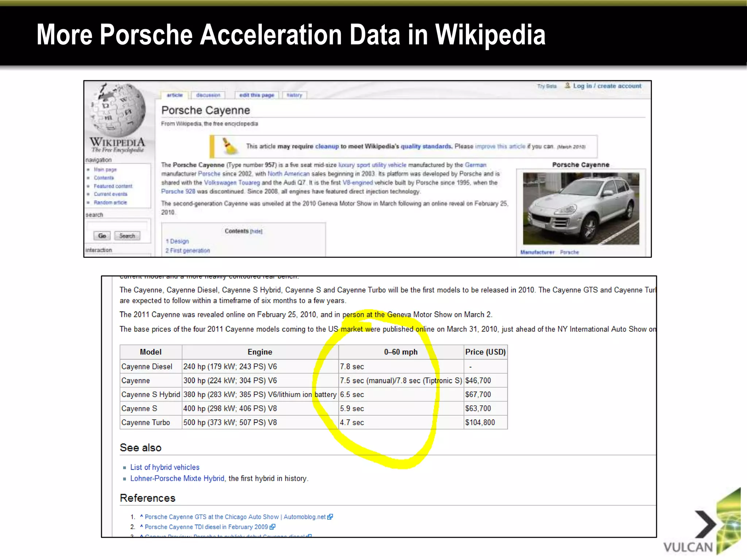Screen dimensions: 747x560
Task: Click the Porsche Cayenne page title
Action: [x=205, y=110]
